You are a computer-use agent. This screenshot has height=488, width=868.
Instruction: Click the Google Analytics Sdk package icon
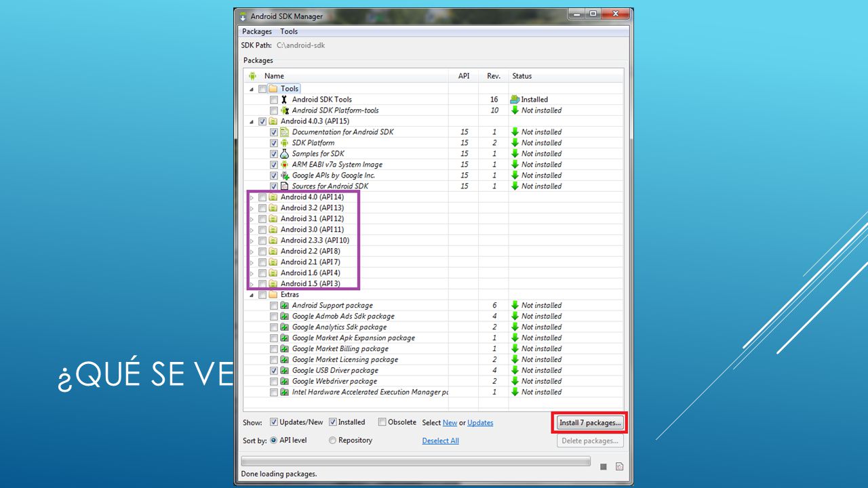(x=285, y=327)
